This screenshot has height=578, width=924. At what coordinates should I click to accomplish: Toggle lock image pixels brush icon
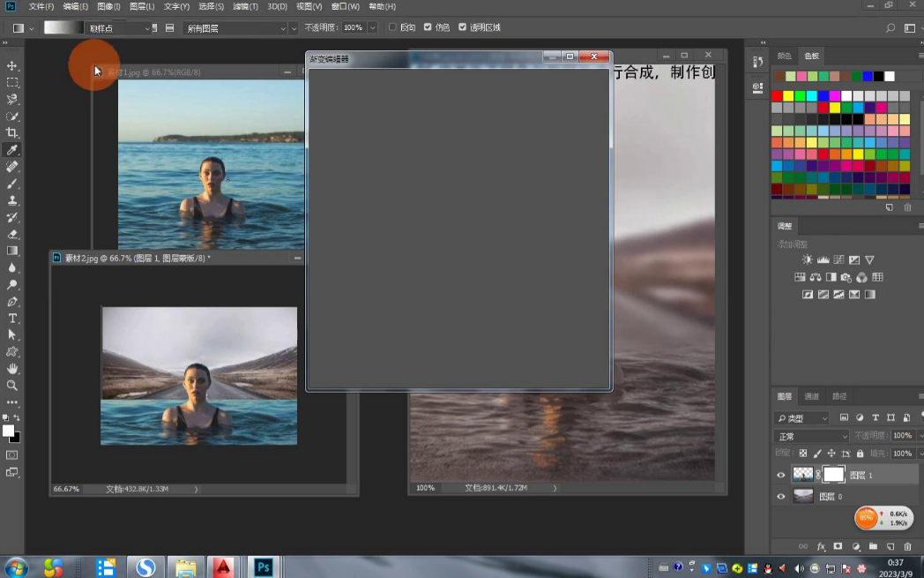(817, 454)
